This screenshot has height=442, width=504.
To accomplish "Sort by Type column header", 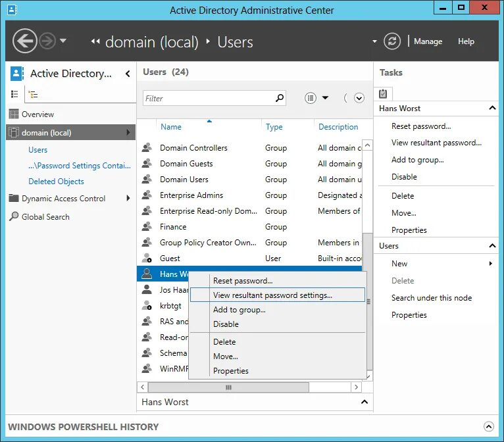I will [274, 127].
